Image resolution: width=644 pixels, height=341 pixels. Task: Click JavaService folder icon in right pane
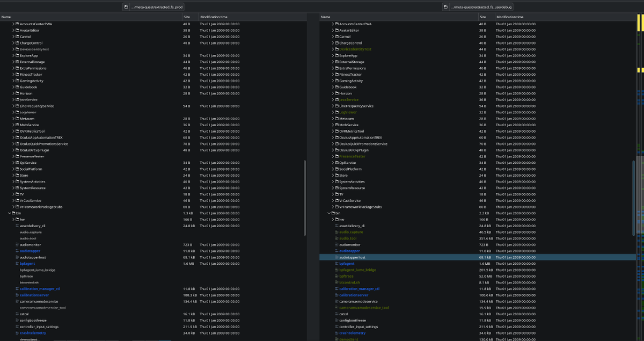point(337,100)
